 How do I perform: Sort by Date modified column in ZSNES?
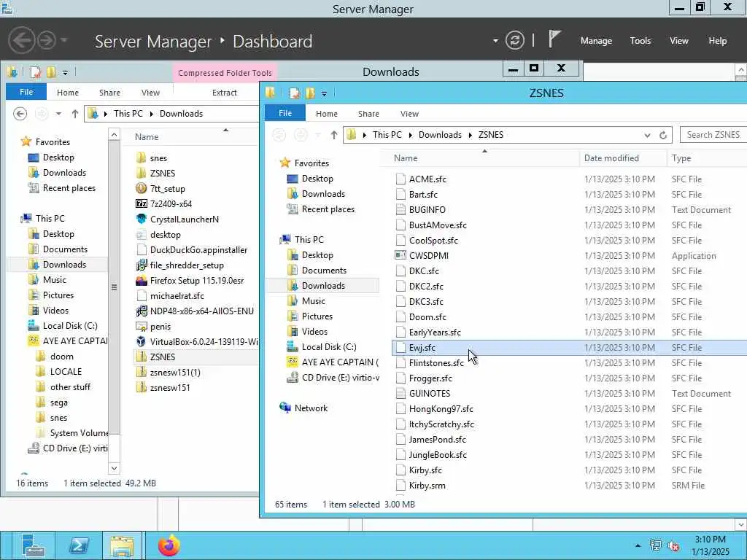[x=611, y=158]
